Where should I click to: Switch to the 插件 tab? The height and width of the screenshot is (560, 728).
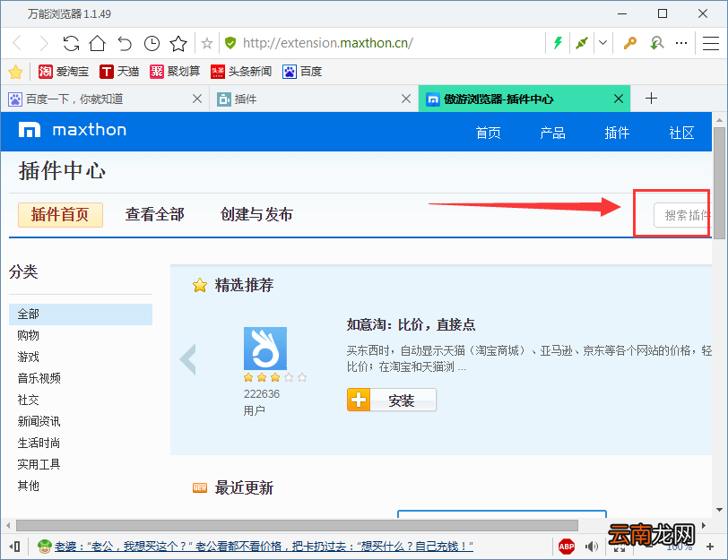pyautogui.click(x=314, y=99)
